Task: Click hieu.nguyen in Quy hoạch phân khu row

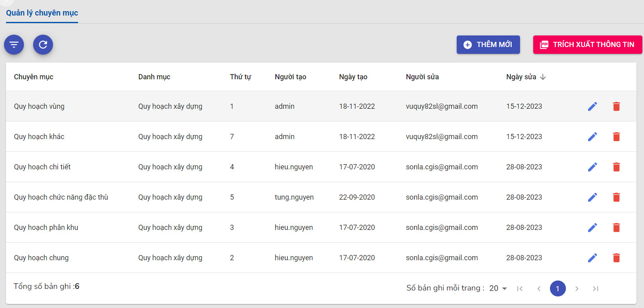Action: coord(294,228)
